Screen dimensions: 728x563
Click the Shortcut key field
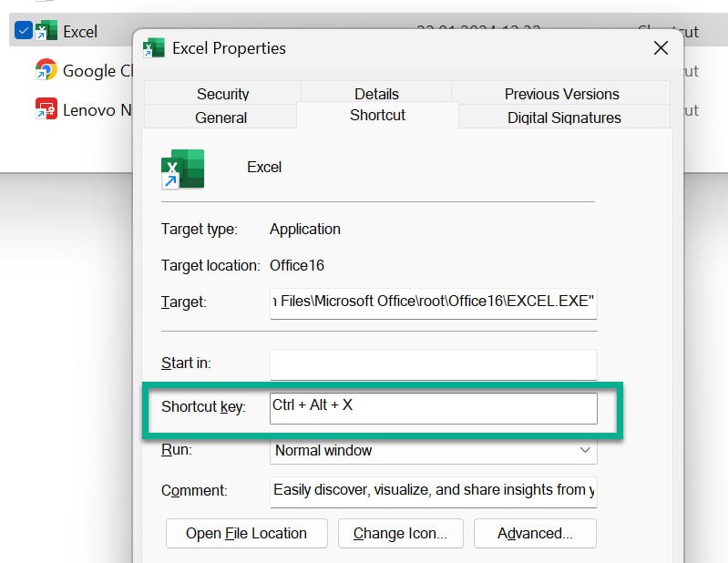tap(433, 408)
